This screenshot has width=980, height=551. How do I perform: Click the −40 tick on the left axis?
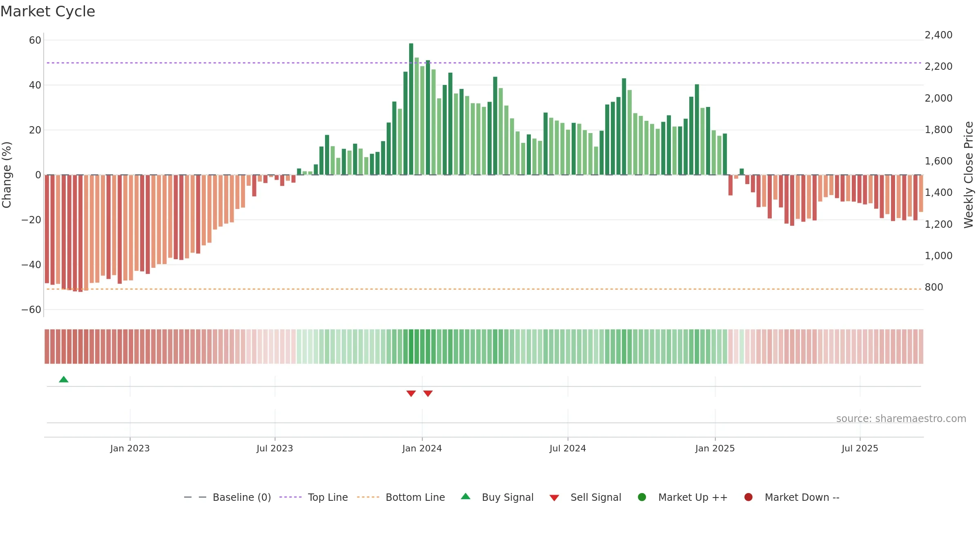point(31,265)
